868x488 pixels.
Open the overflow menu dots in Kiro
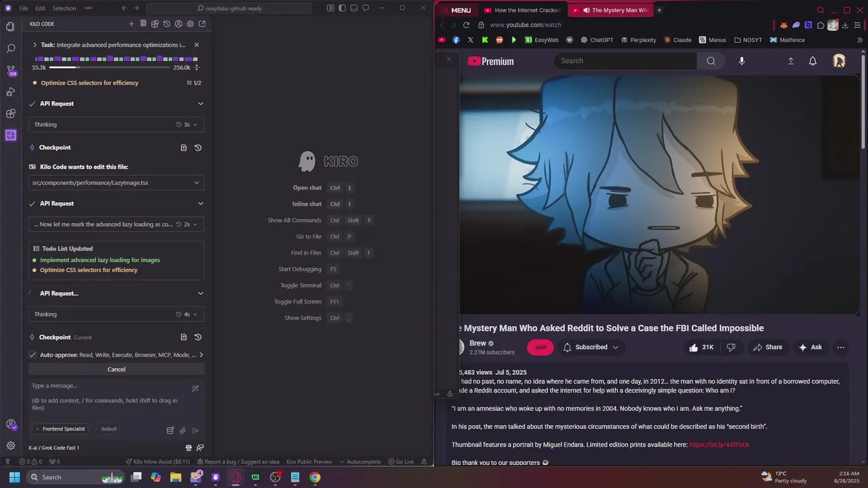coord(88,8)
